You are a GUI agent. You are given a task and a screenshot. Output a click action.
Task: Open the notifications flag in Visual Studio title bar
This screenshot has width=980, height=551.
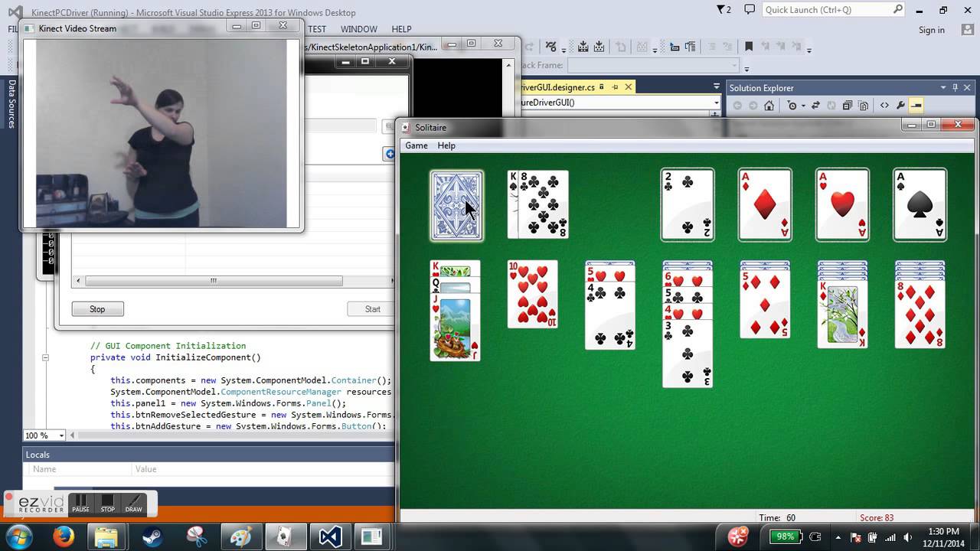tap(724, 10)
